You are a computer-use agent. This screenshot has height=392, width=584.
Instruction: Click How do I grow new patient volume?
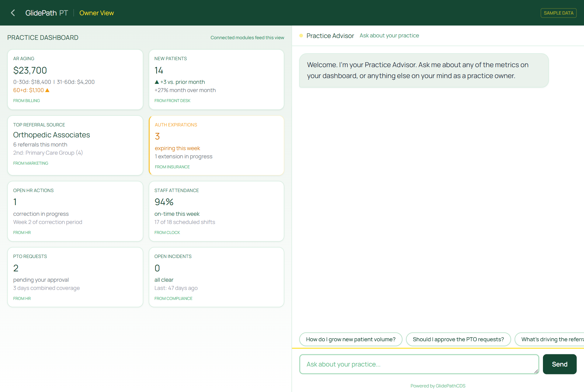point(351,339)
